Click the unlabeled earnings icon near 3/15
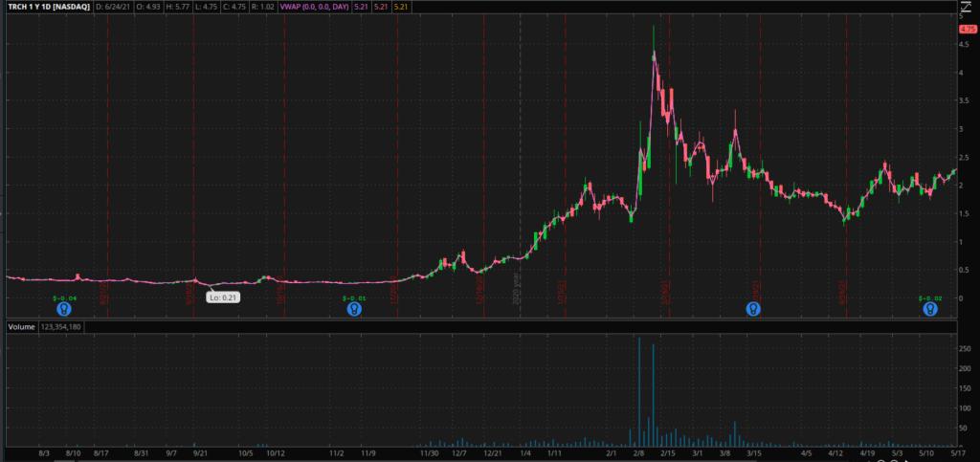Image resolution: width=980 pixels, height=462 pixels. tap(753, 309)
